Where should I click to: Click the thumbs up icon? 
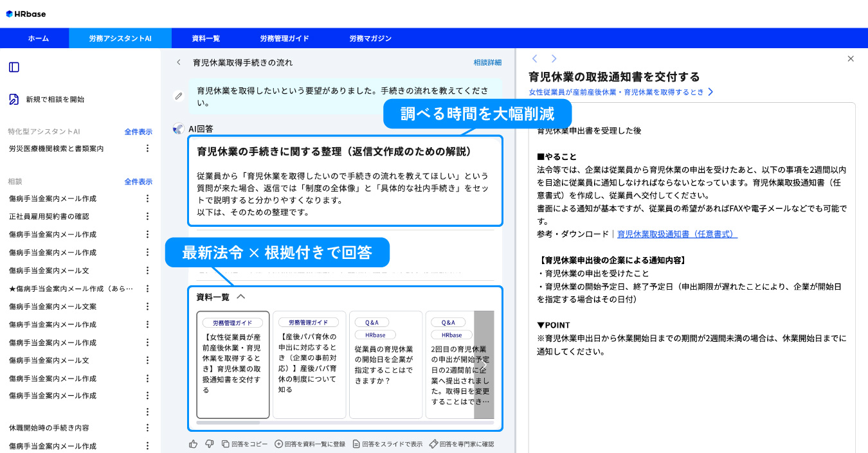[x=194, y=443]
